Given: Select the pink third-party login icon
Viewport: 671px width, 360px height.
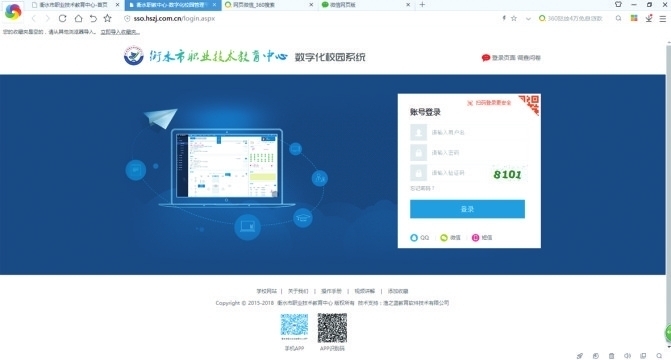Looking at the screenshot, I should click(x=475, y=238).
